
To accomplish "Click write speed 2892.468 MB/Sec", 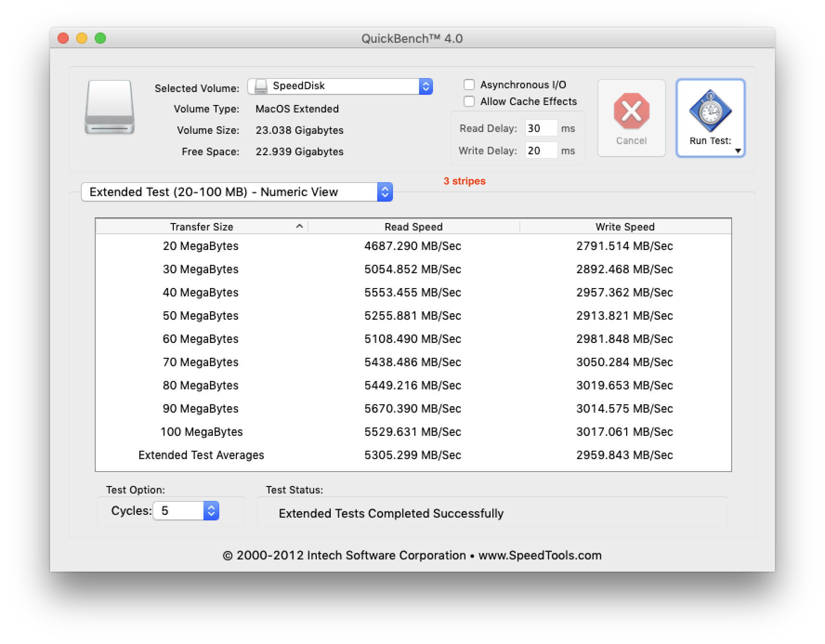I will pyautogui.click(x=625, y=269).
